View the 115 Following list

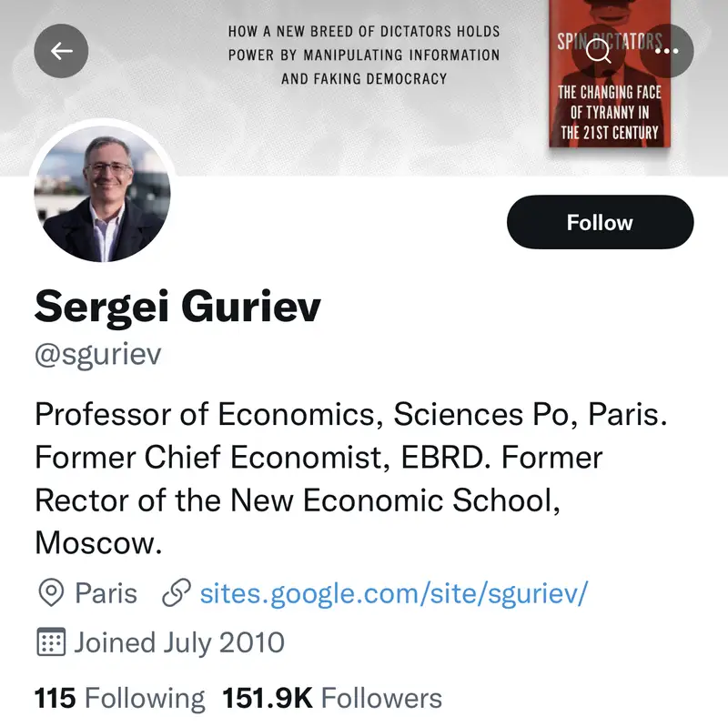[x=120, y=698]
